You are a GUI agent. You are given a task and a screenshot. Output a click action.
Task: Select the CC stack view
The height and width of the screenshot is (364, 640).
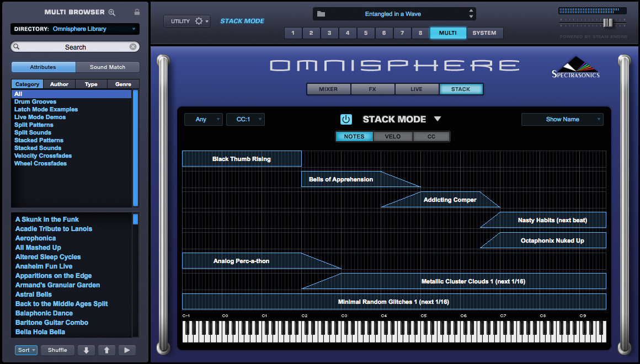pyautogui.click(x=431, y=137)
